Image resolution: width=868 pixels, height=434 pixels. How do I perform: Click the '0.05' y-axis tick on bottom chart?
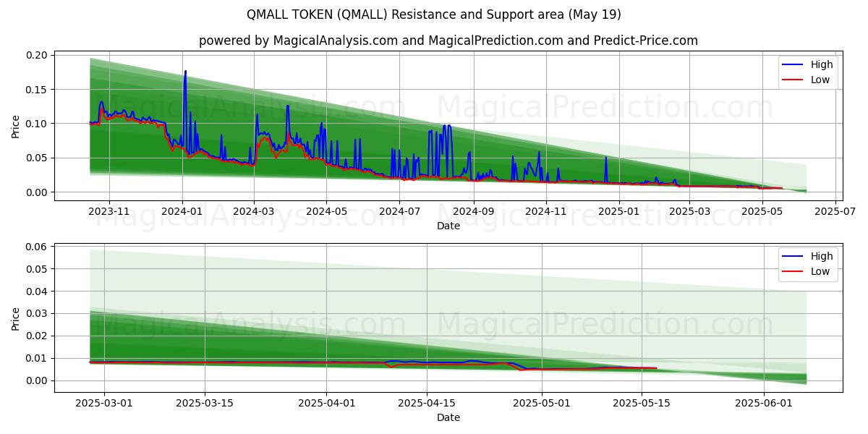(x=38, y=269)
